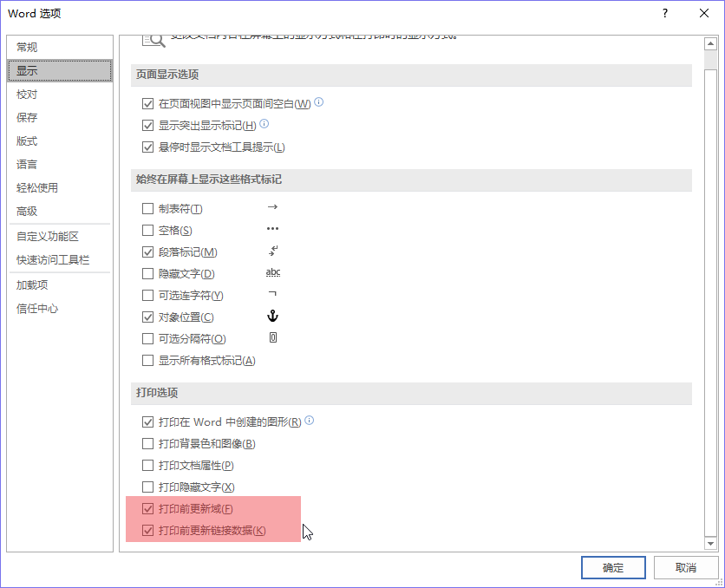Viewport: 725px width, 588px height.
Task: Toggle 悬停时显示文档工具提示 checkbox
Action: 147,147
